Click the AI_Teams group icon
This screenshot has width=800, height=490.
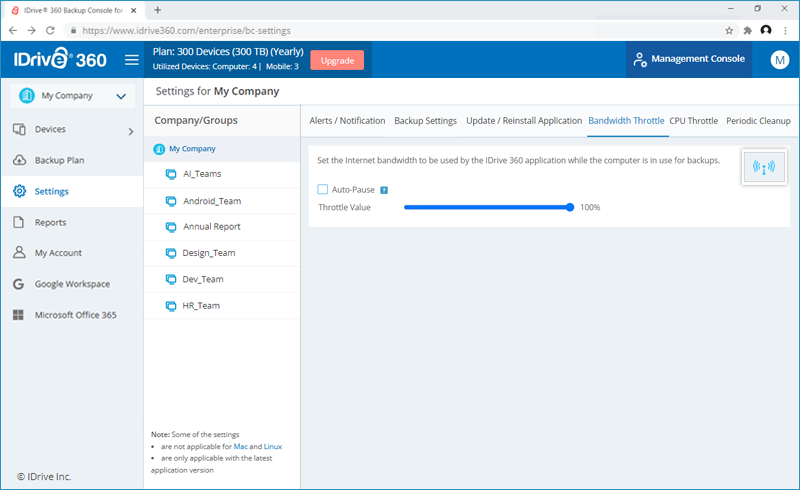171,174
